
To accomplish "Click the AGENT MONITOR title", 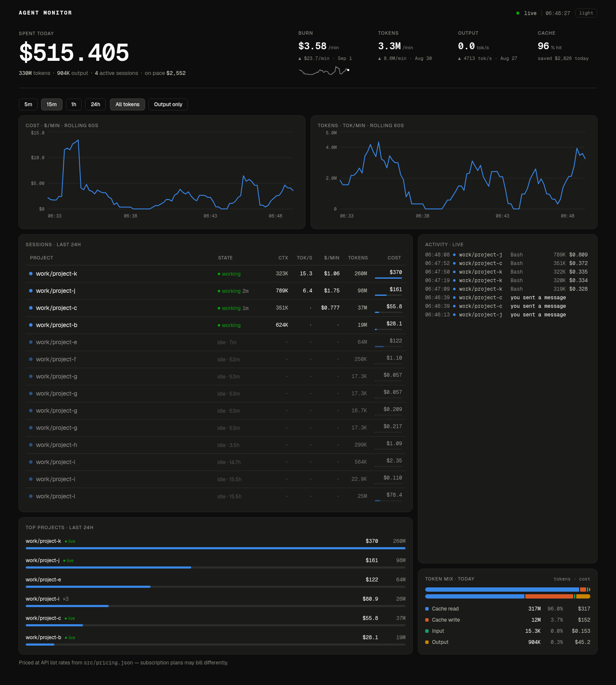I will (x=45, y=13).
